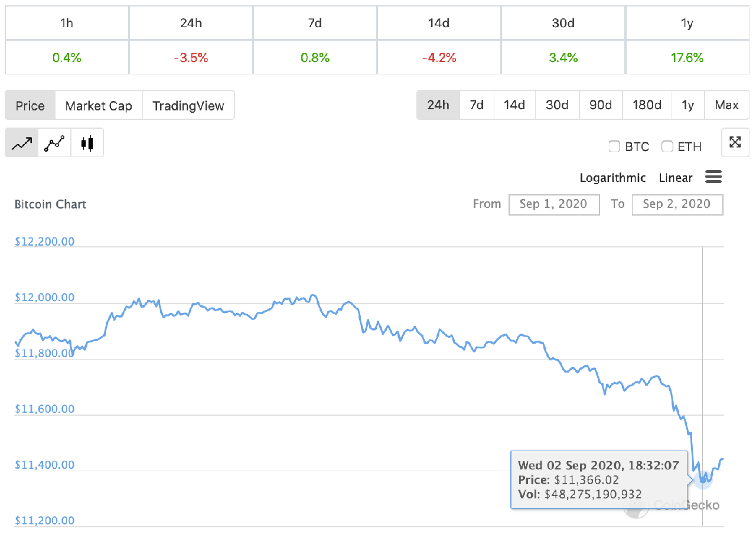The height and width of the screenshot is (535, 756).
Task: Click the highlighted data point on chart
Action: click(x=703, y=479)
